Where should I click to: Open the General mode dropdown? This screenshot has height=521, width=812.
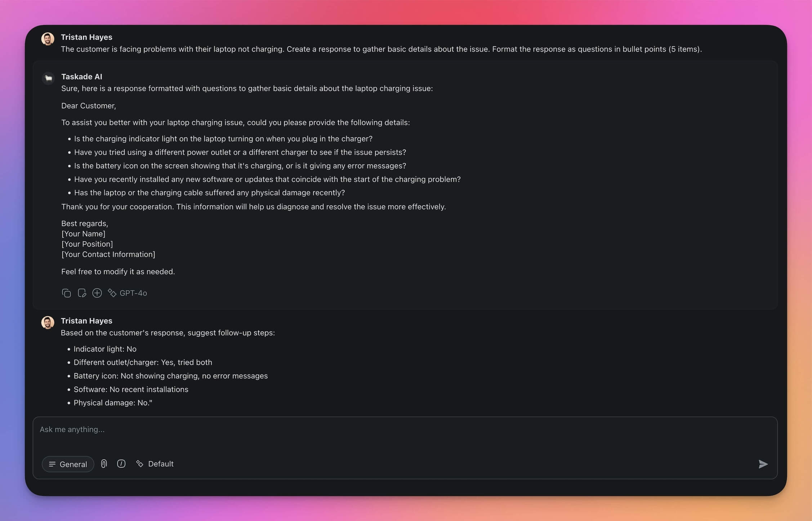(68, 464)
